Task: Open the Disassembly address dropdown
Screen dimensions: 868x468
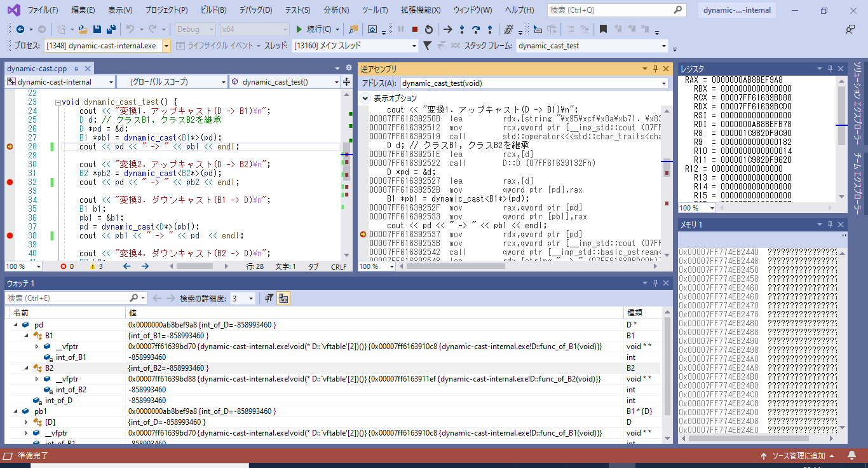Action: pyautogui.click(x=664, y=83)
